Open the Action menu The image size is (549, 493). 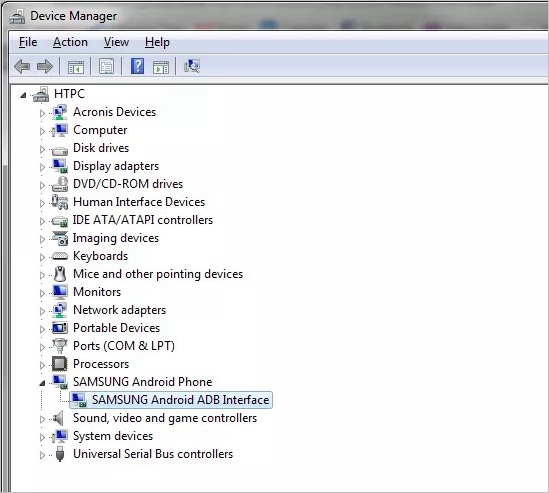70,42
